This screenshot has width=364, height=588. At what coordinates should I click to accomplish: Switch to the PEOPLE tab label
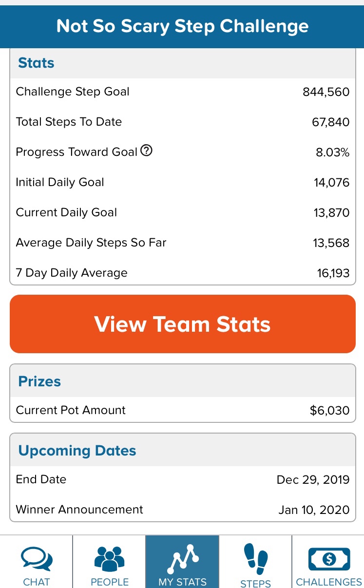(x=109, y=582)
